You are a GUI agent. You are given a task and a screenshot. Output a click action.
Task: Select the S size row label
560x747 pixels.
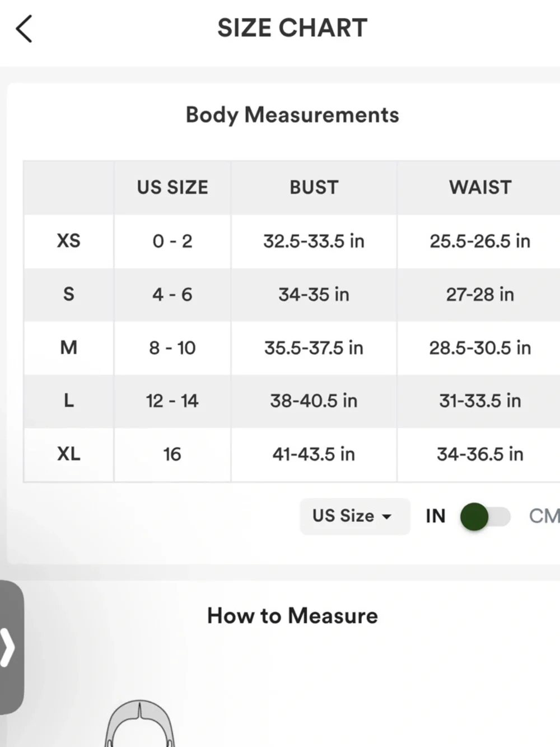tap(68, 294)
